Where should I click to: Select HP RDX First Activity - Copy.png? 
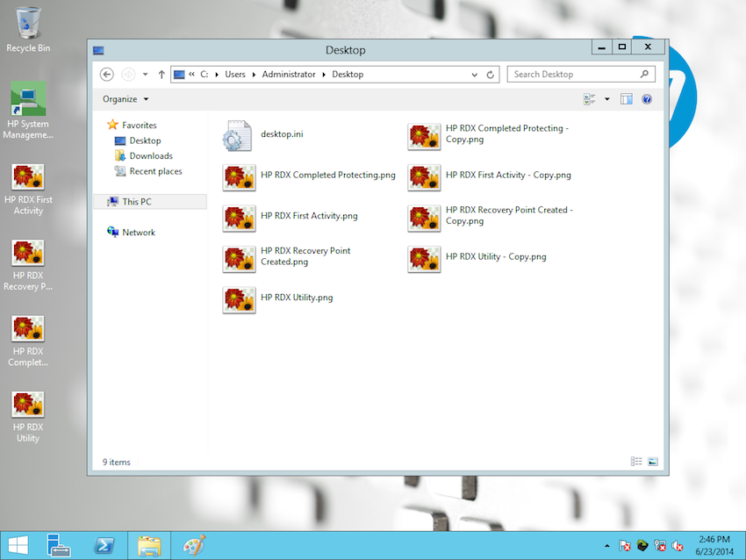490,176
